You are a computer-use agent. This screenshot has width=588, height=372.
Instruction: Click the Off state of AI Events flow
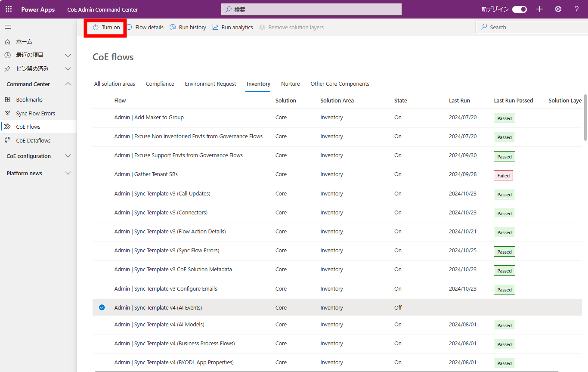point(398,308)
